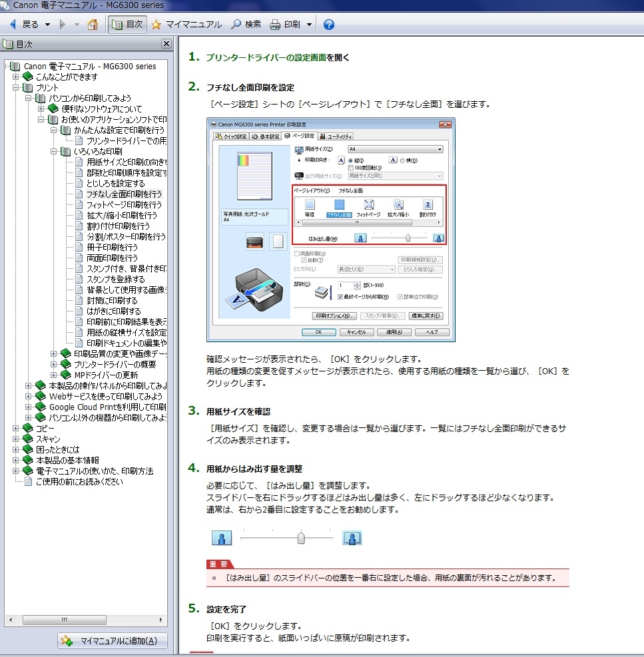Open the 印刷 dropdown arrow

(x=309, y=25)
